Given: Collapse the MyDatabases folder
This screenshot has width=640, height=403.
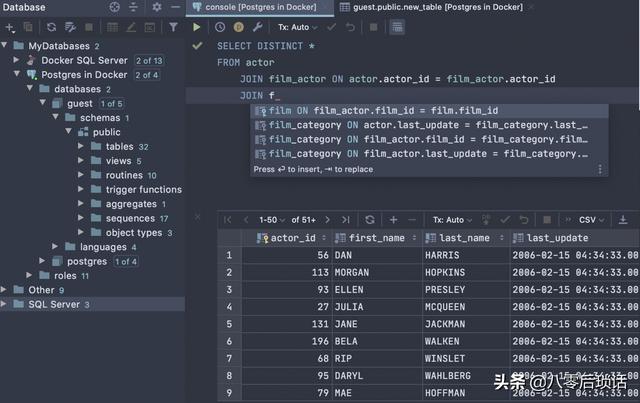Looking at the screenshot, I should click(4, 45).
